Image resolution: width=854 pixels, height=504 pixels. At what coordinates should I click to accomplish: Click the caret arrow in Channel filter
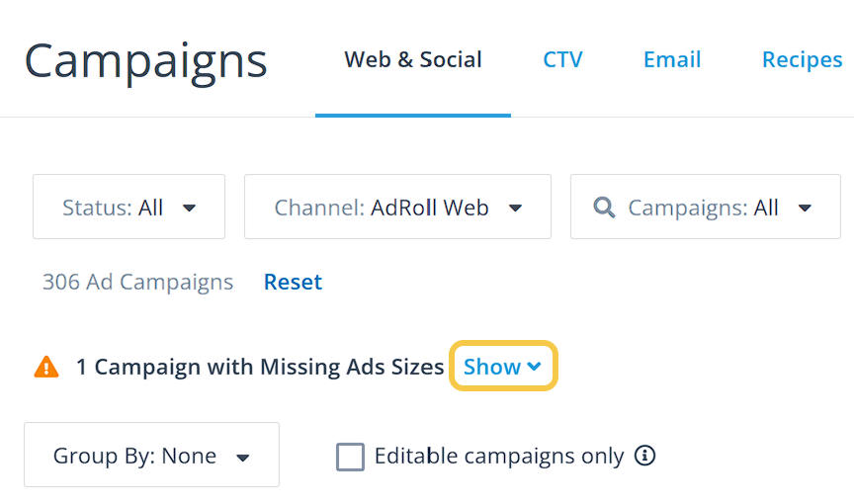pos(515,209)
